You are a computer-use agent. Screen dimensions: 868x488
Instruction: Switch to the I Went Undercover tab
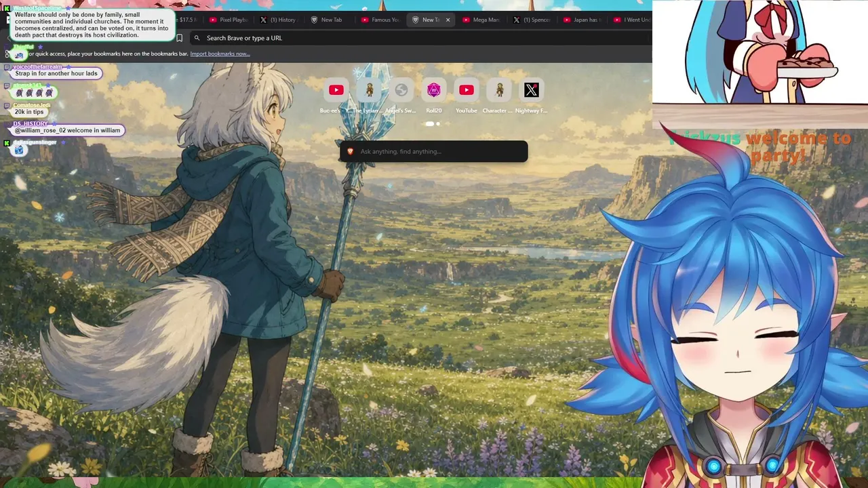(631, 20)
